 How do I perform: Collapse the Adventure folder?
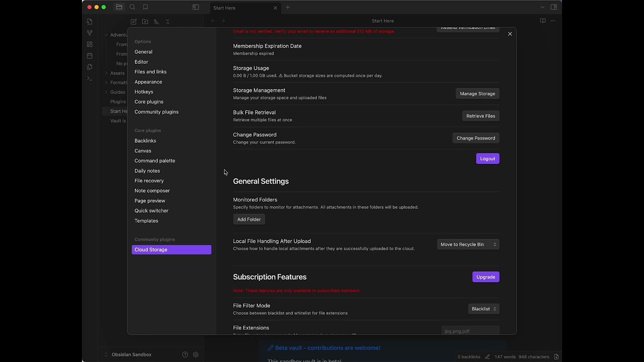tap(107, 35)
